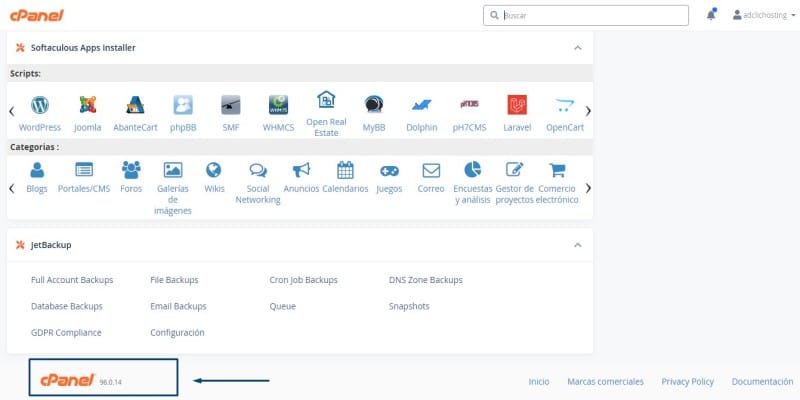800x400 pixels.
Task: Launch the WHMCS script icon
Action: [279, 105]
